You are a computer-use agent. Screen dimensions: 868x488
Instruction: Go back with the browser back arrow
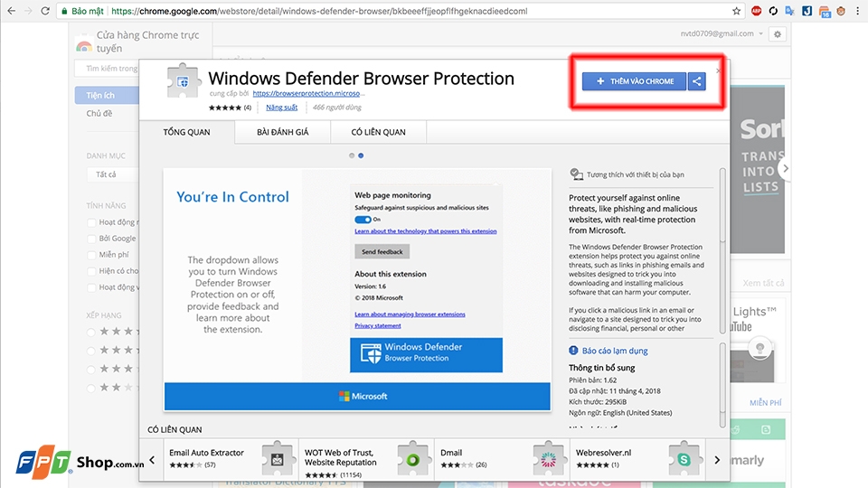(x=12, y=11)
